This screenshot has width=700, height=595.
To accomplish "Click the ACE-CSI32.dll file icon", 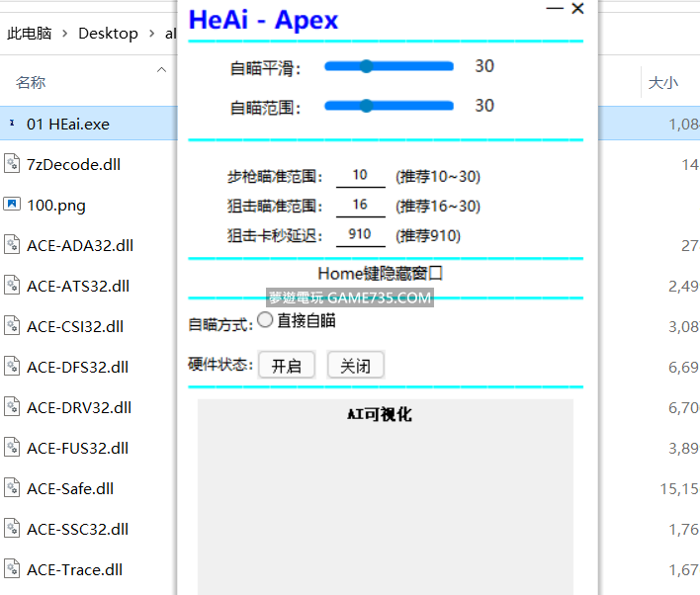I will [12, 326].
